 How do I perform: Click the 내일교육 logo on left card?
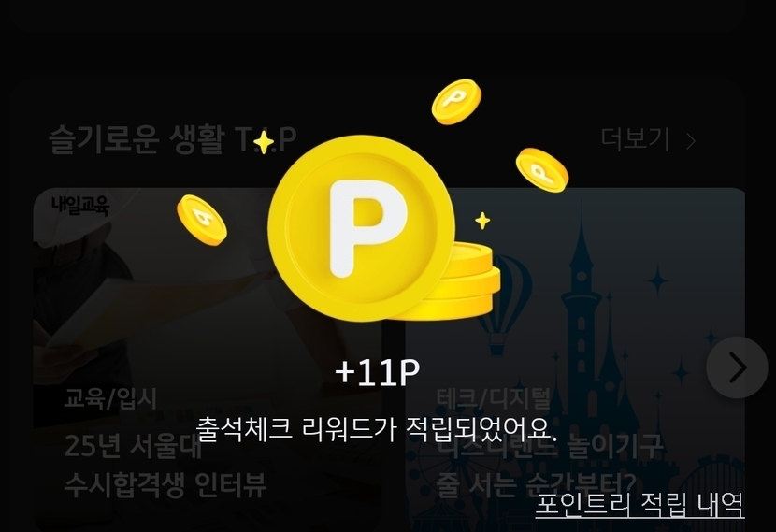click(x=80, y=205)
